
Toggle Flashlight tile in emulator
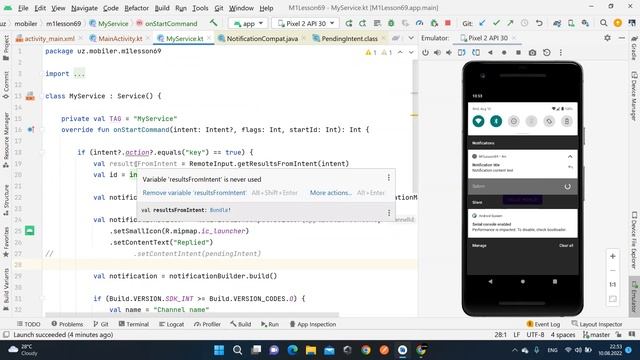(x=531, y=121)
